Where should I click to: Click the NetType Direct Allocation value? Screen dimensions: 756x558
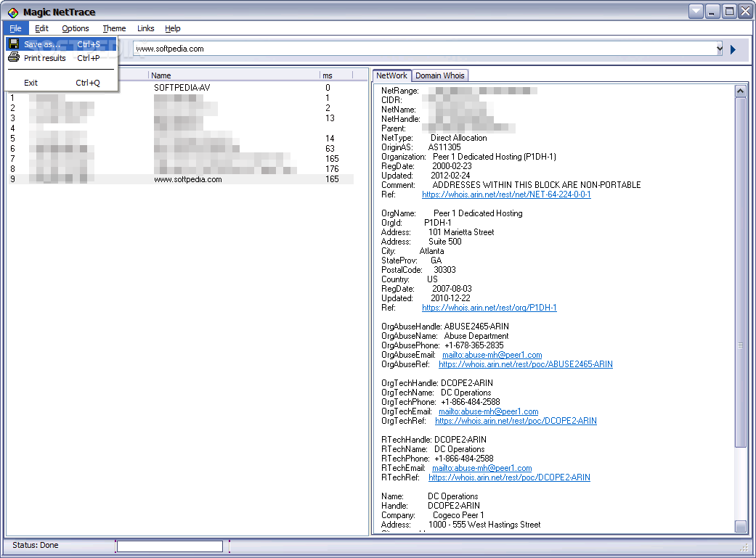coord(458,138)
